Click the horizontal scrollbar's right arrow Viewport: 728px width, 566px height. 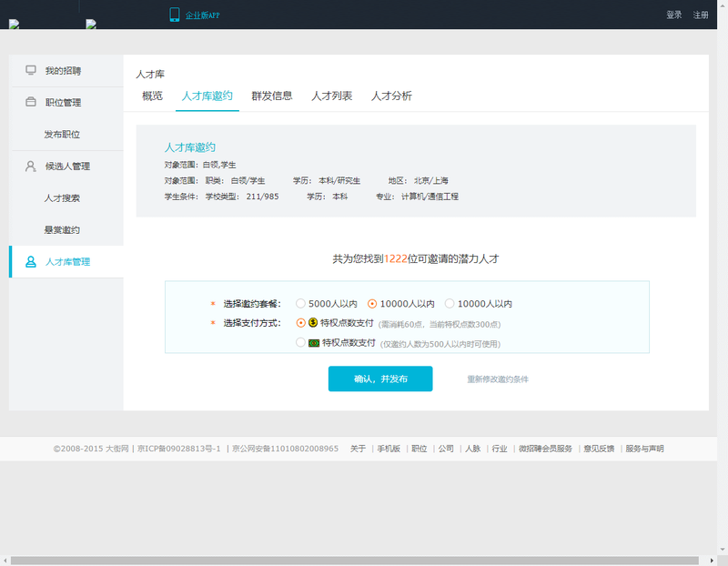click(x=712, y=561)
